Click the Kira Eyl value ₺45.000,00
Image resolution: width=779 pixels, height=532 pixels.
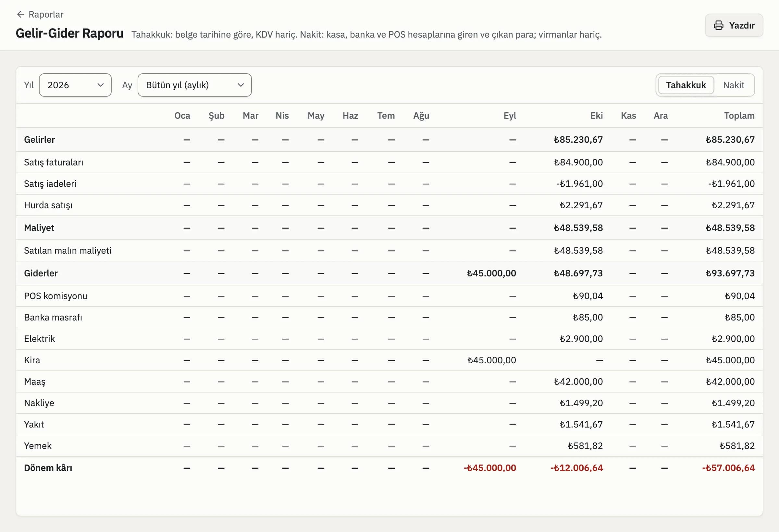coord(492,360)
